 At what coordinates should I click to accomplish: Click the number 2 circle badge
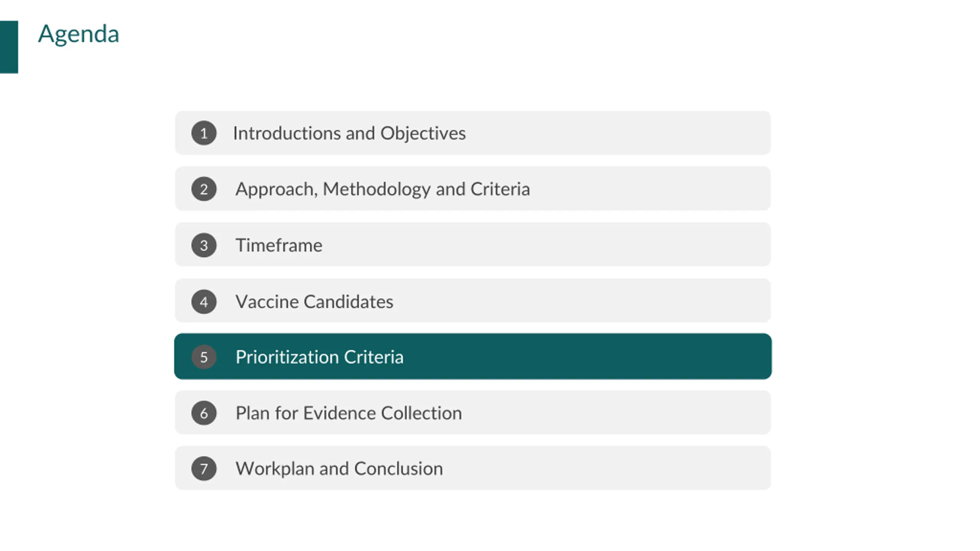204,189
